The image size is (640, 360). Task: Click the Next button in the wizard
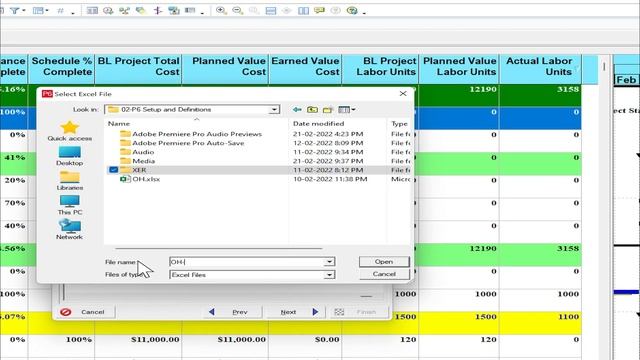pyautogui.click(x=297, y=312)
